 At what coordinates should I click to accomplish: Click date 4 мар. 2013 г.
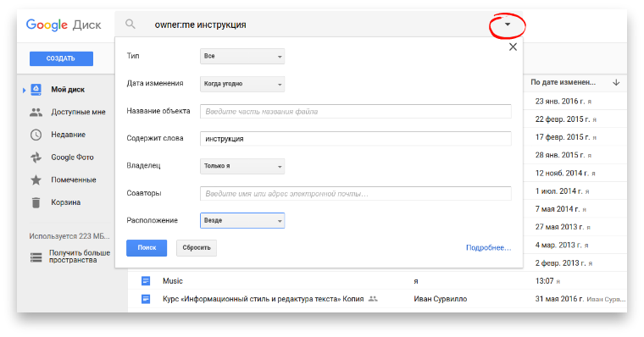pyautogui.click(x=558, y=245)
